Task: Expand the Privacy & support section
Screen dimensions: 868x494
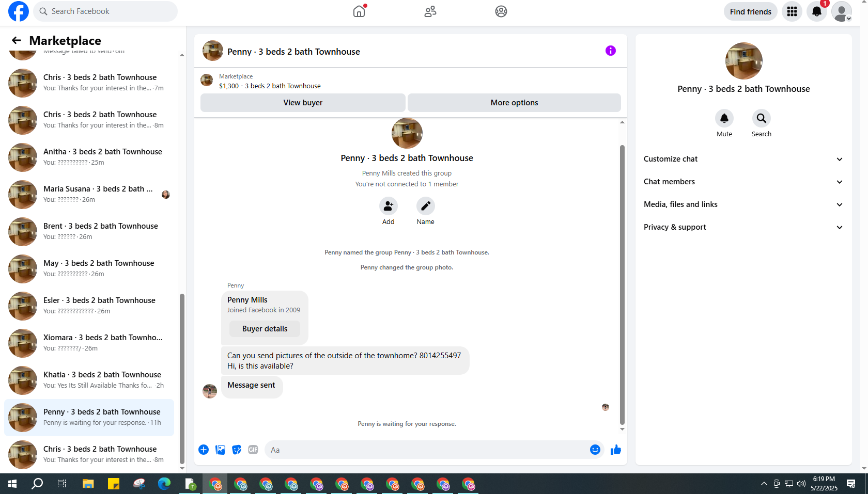Action: pyautogui.click(x=743, y=227)
